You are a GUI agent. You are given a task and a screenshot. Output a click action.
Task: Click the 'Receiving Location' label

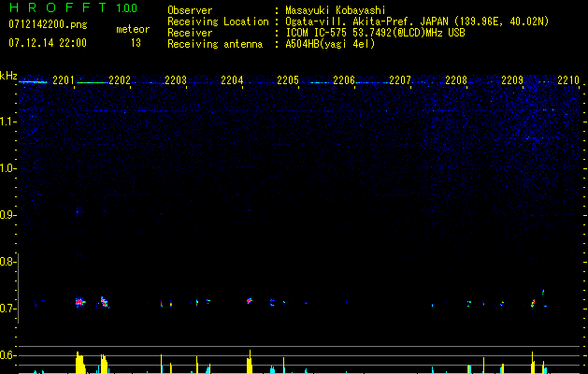coord(218,22)
